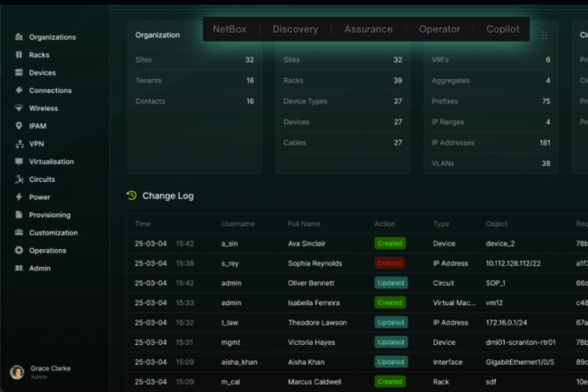Image resolution: width=588 pixels, height=392 pixels.
Task: Open the Assurance tab
Action: (368, 29)
